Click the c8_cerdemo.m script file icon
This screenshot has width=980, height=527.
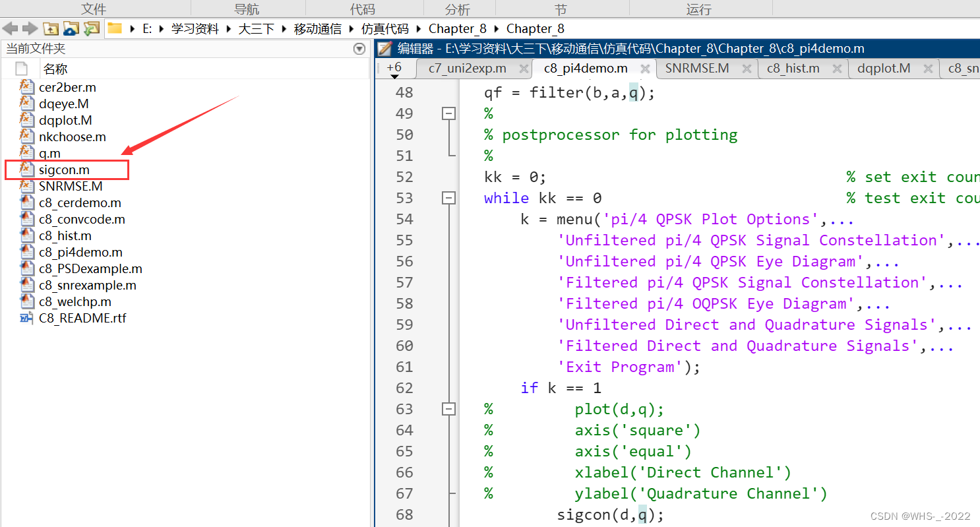(x=27, y=202)
